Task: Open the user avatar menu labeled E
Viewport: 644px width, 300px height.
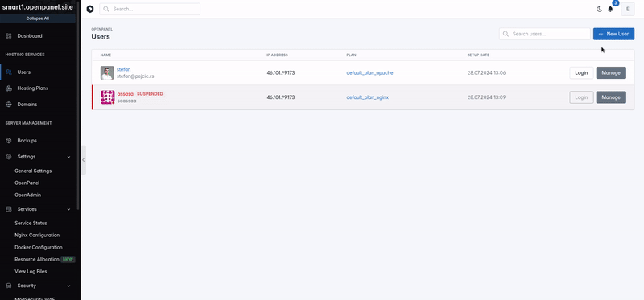Action: click(628, 9)
